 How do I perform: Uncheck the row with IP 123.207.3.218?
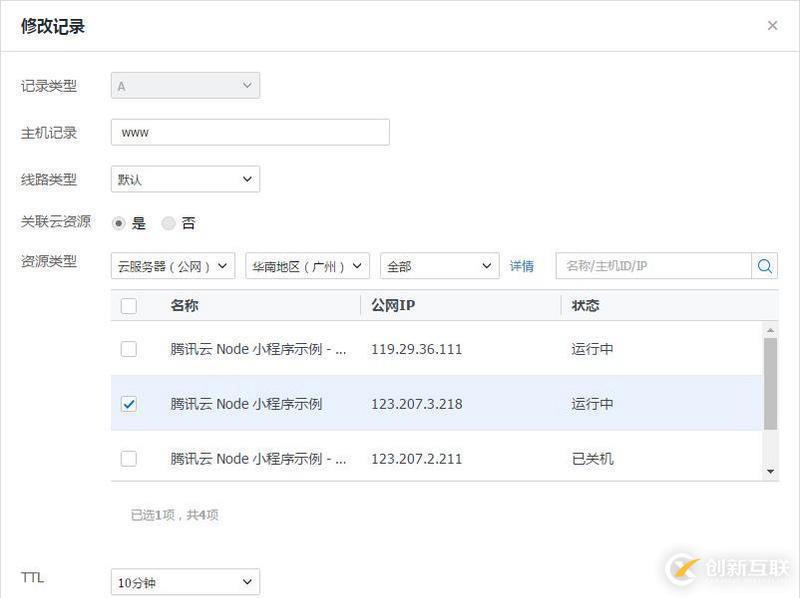[129, 404]
